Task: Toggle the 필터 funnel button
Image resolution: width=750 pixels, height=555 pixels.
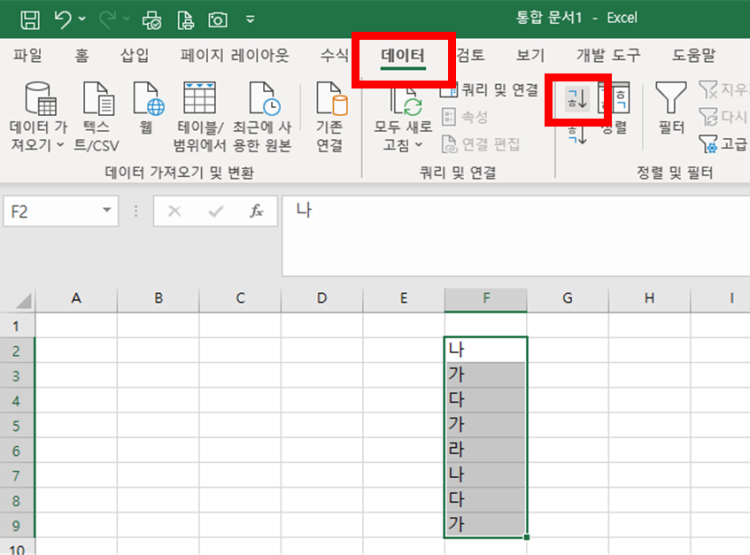Action: 671,108
